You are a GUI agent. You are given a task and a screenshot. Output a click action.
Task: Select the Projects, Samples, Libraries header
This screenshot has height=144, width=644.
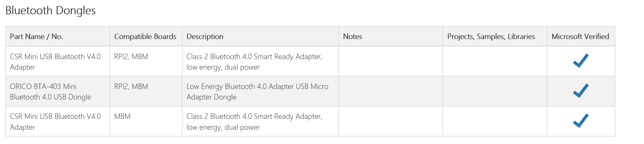(x=491, y=36)
